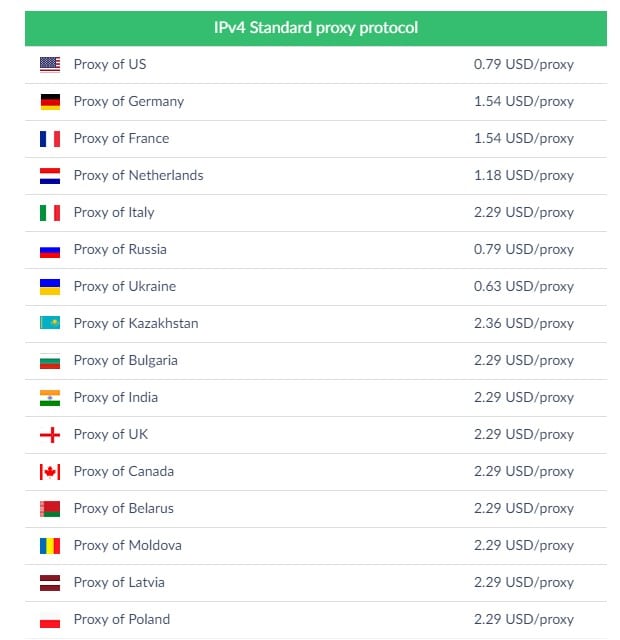Click the UK red cross flag
The width and height of the screenshot is (620, 640).
coord(50,435)
